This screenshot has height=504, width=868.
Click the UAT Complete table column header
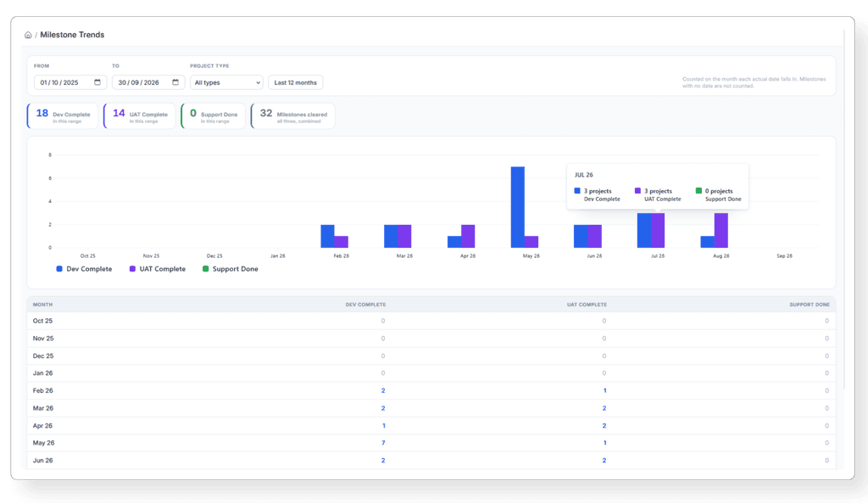pos(587,305)
